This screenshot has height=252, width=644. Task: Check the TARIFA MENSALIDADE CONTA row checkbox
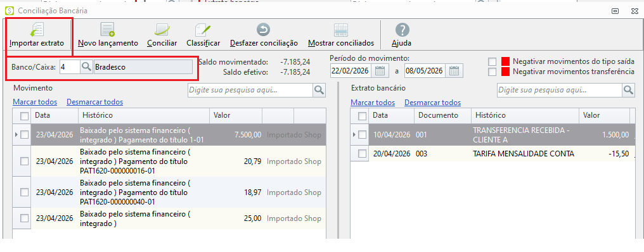[x=363, y=154]
